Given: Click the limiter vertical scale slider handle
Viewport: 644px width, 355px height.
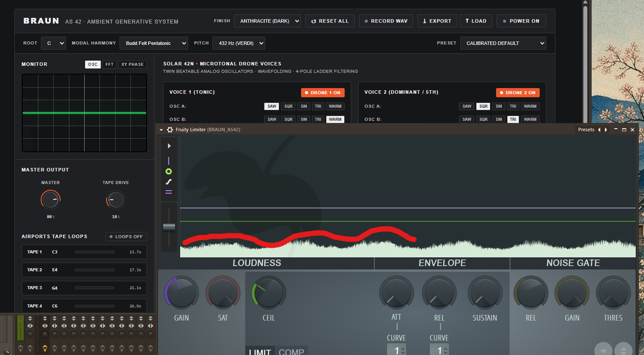Looking at the screenshot, I should point(169,227).
